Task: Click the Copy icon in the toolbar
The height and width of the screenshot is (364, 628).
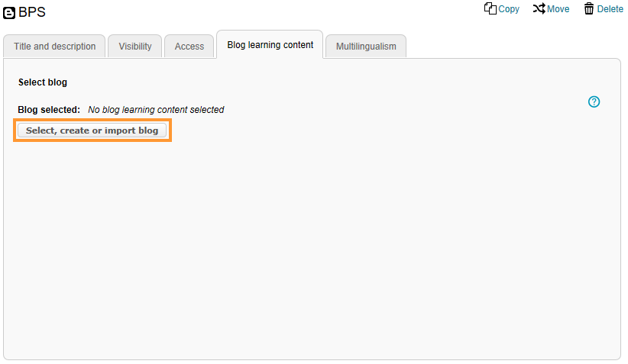Action: point(490,8)
